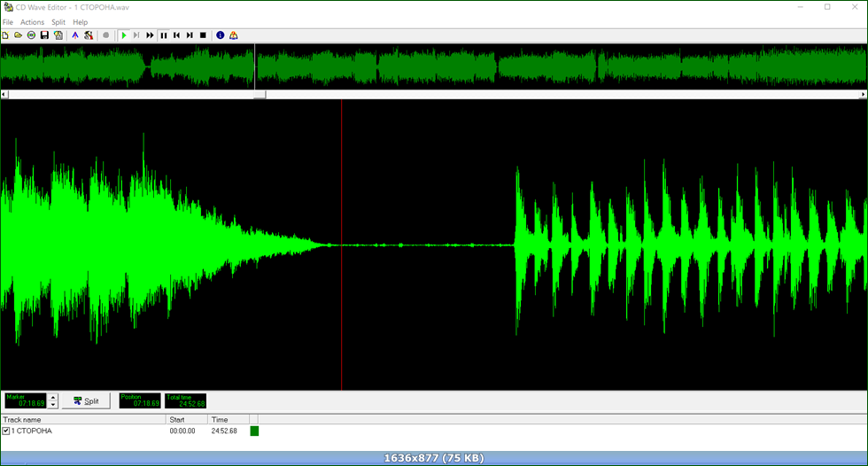Save using the floppy disk icon
The height and width of the screenshot is (466, 868).
coord(45,35)
